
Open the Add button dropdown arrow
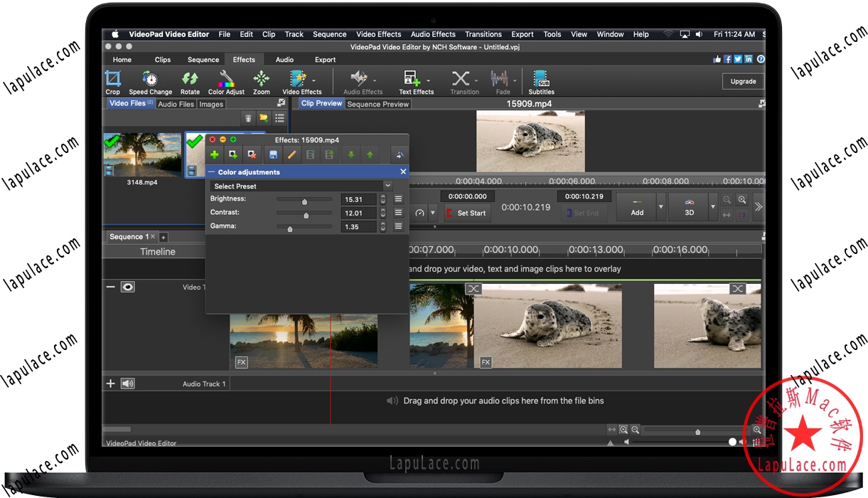pos(660,207)
